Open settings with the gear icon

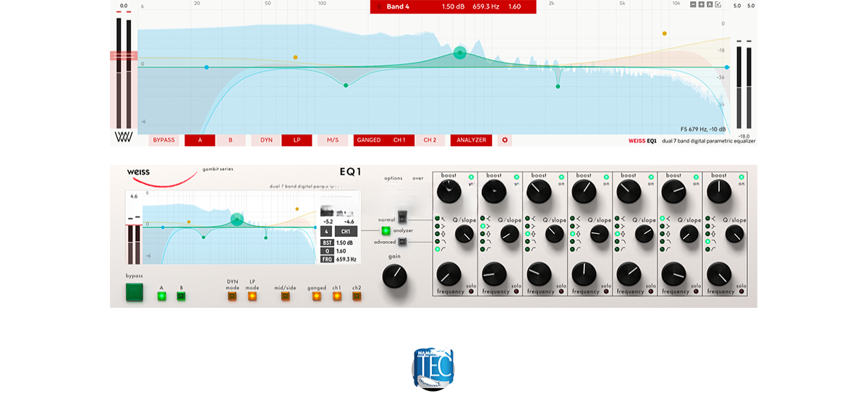[505, 140]
